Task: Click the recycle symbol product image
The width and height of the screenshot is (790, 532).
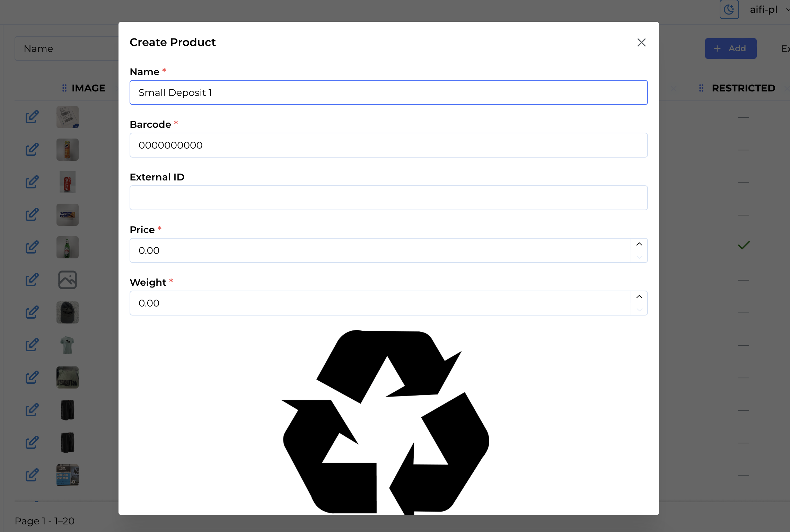Action: click(385, 421)
